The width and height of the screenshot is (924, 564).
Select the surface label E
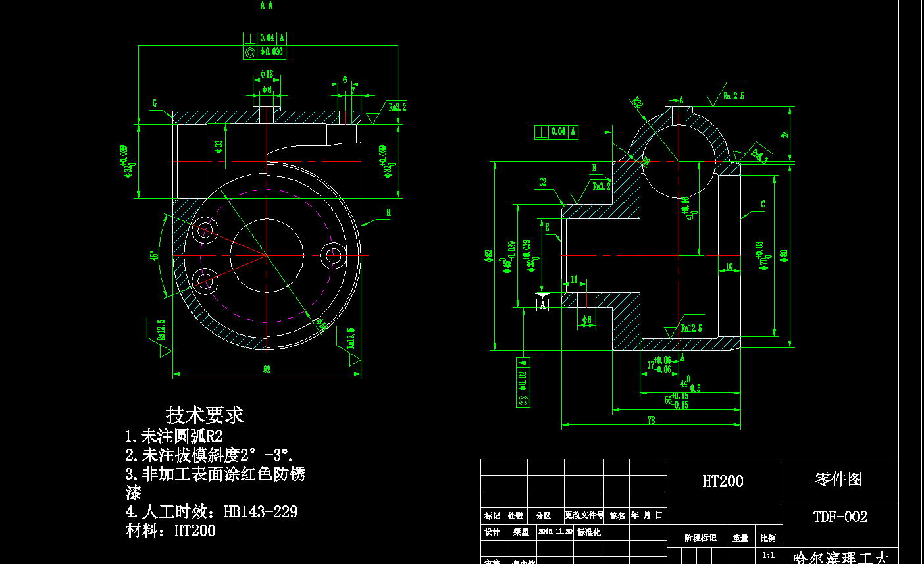(547, 227)
